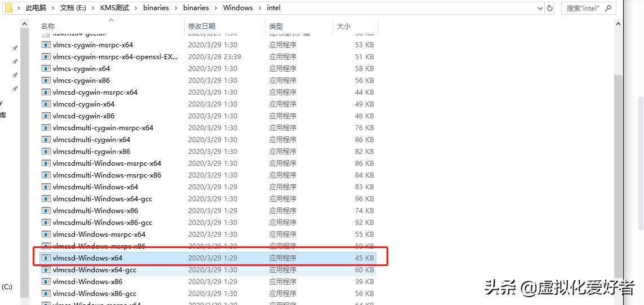Image resolution: width=644 pixels, height=305 pixels.
Task: Click the vlmcsd-Windows-x86 file icon
Action: click(x=46, y=282)
